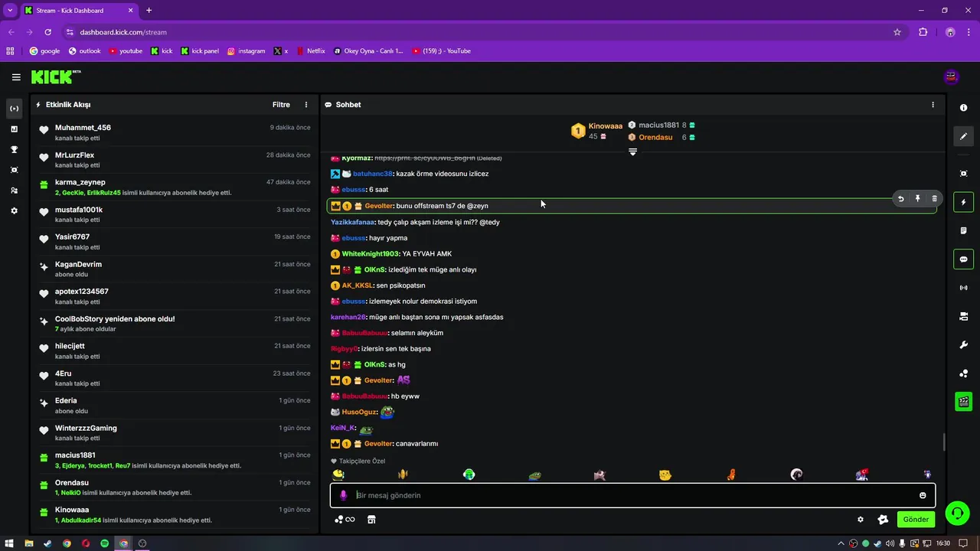Image resolution: width=980 pixels, height=551 pixels.
Task: Open the live signal icon in right sidebar
Action: tap(964, 288)
